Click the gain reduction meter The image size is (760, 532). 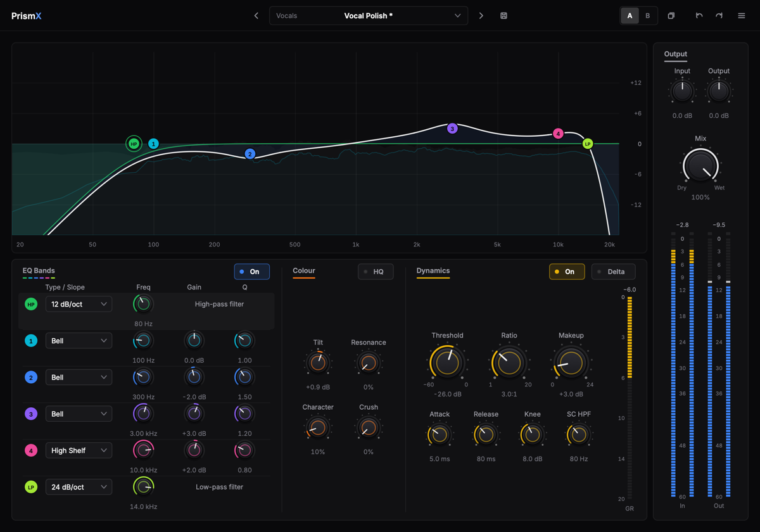(630, 398)
